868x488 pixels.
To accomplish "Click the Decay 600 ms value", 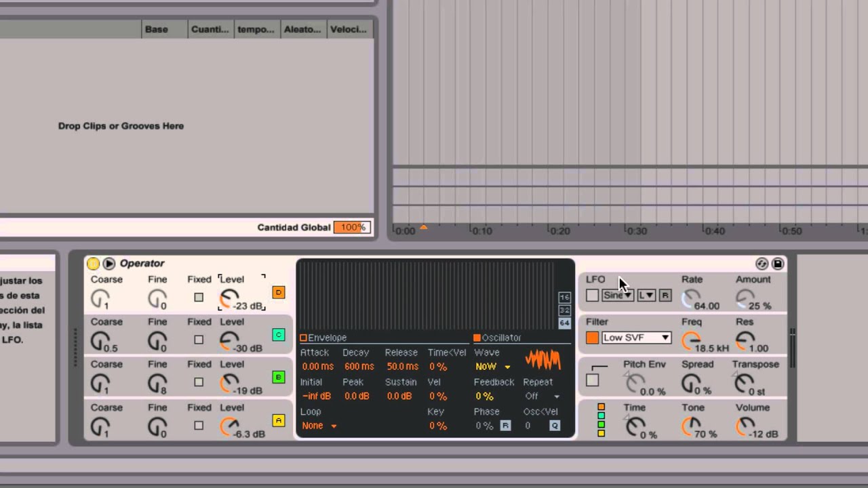I will point(359,367).
